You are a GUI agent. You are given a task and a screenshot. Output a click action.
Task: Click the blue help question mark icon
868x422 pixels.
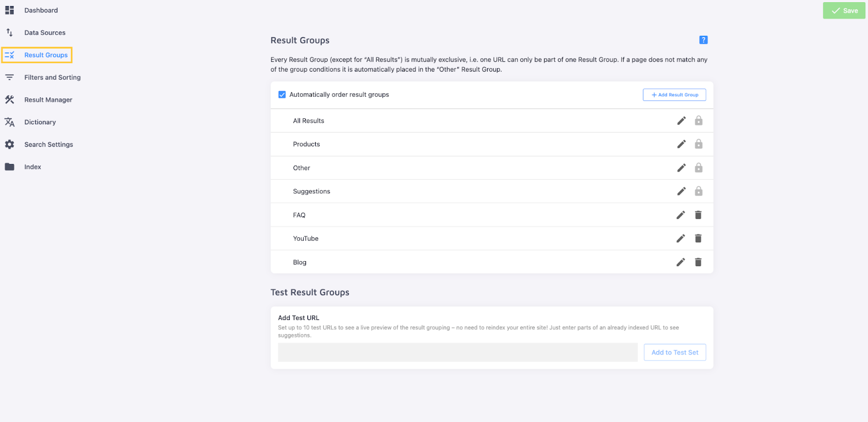pos(703,40)
